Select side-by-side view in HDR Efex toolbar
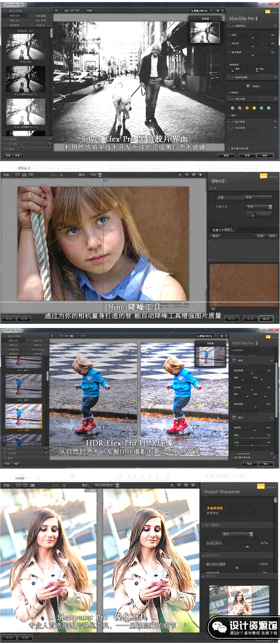 click(72, 336)
